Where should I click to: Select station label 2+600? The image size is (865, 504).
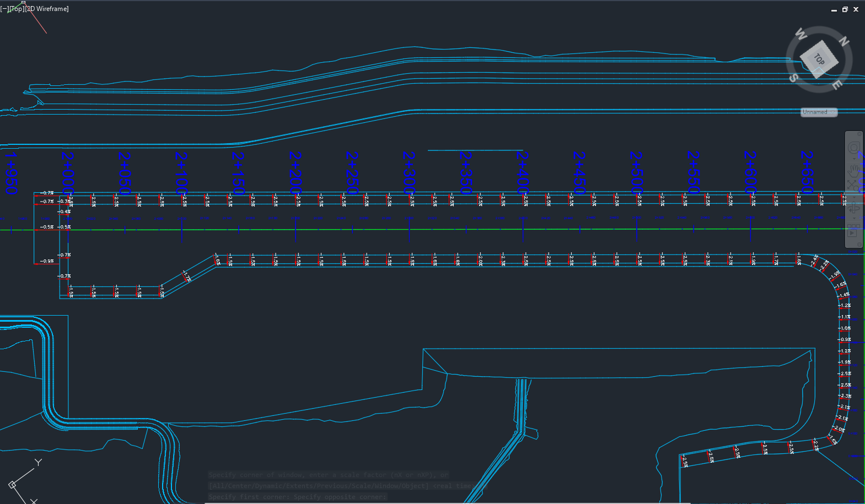pyautogui.click(x=750, y=173)
